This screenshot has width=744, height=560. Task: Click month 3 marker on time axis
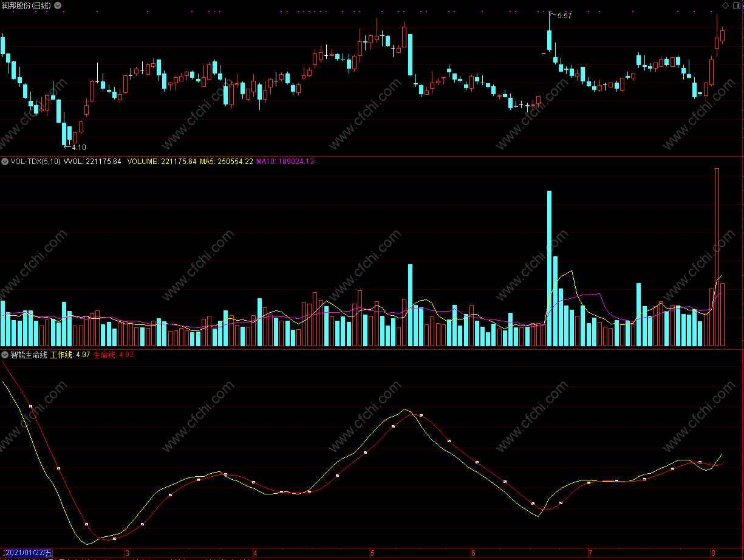(127, 553)
